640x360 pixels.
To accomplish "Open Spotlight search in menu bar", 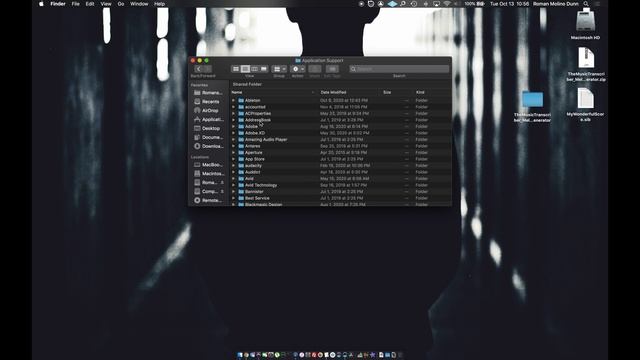I will coord(586,4).
